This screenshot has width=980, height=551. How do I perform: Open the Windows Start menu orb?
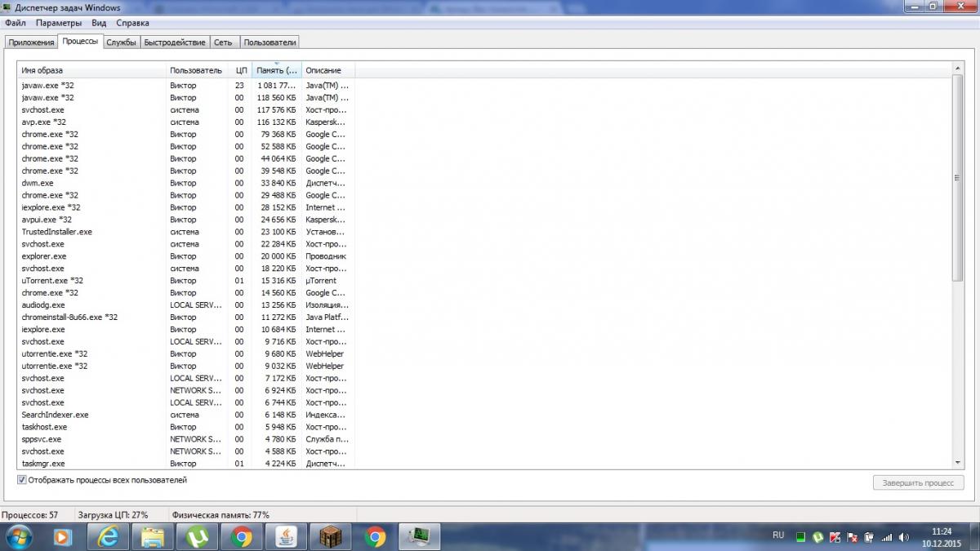(x=18, y=536)
